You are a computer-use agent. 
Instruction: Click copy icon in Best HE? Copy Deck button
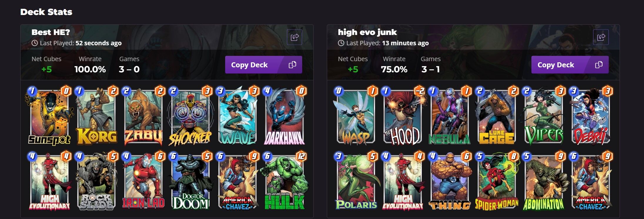coord(292,65)
